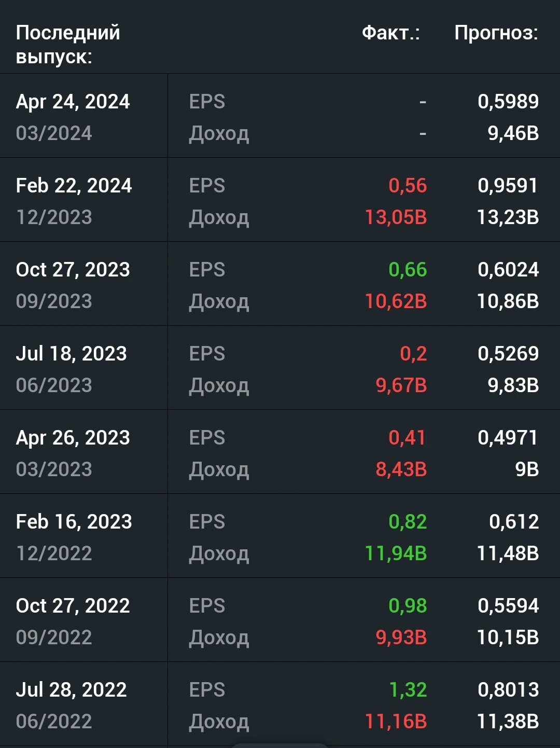
Task: Select the Oct 27, 2022 release date
Action: tap(73, 606)
